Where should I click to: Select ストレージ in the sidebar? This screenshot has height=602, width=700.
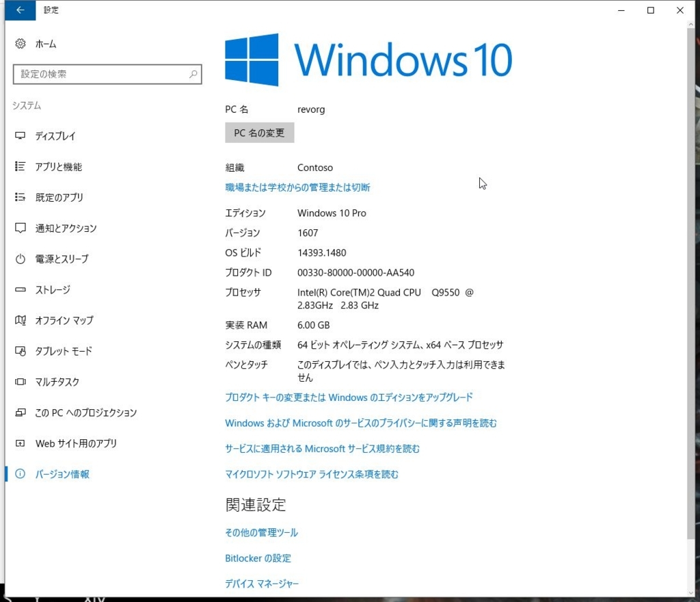coord(53,289)
